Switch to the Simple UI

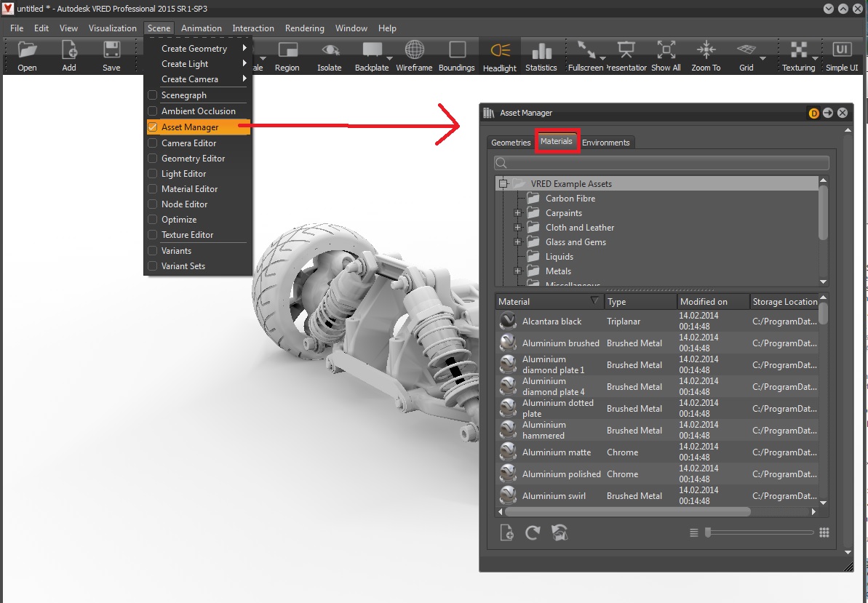tap(841, 55)
